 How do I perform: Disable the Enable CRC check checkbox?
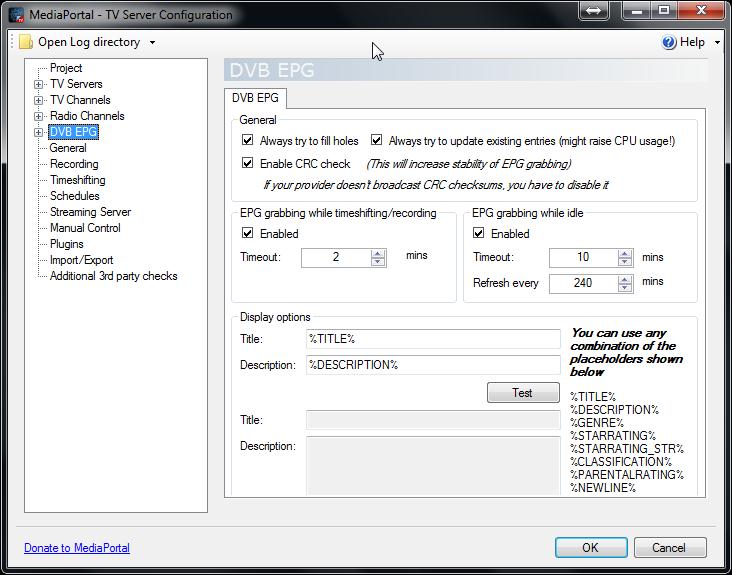[247, 163]
